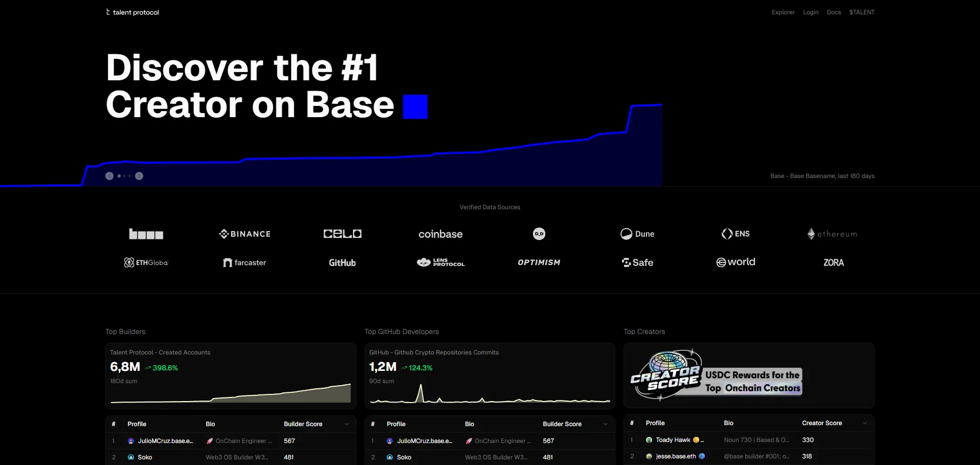Image resolution: width=980 pixels, height=465 pixels.
Task: Go to next carousel slide
Action: click(x=139, y=176)
